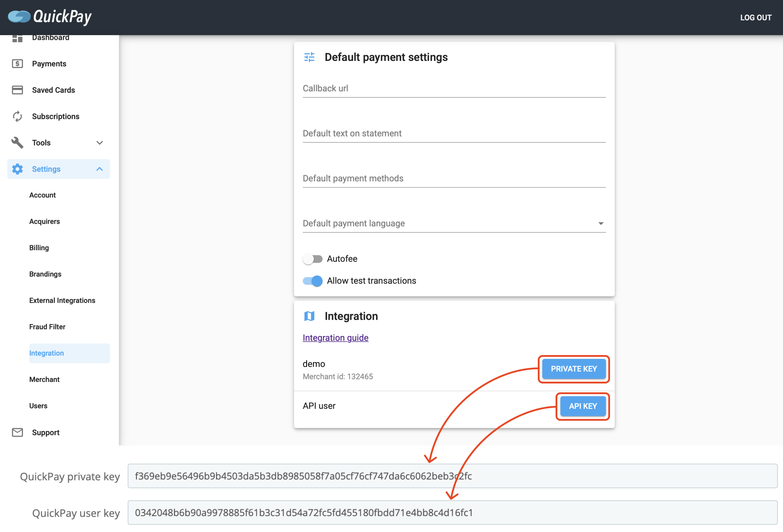
Task: Click the API KEY button
Action: tap(583, 406)
